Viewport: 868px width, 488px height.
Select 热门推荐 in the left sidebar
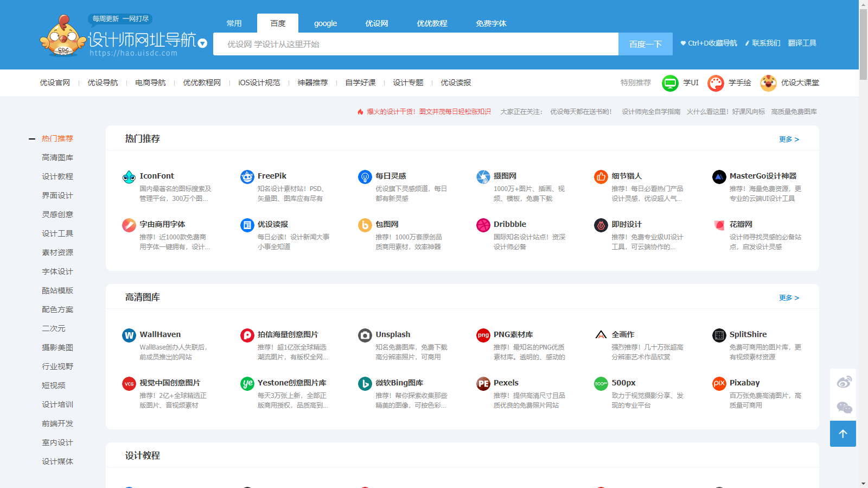[x=58, y=138]
